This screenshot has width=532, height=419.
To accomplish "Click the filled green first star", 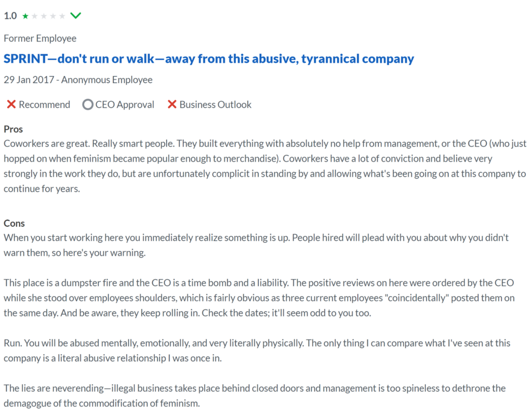I will (25, 16).
